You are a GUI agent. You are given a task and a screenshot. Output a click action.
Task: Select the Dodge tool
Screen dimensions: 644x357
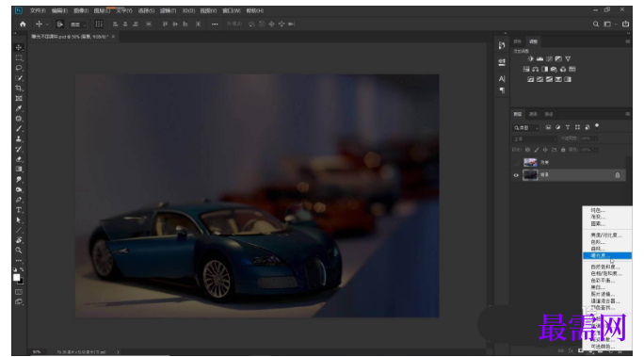pos(19,189)
